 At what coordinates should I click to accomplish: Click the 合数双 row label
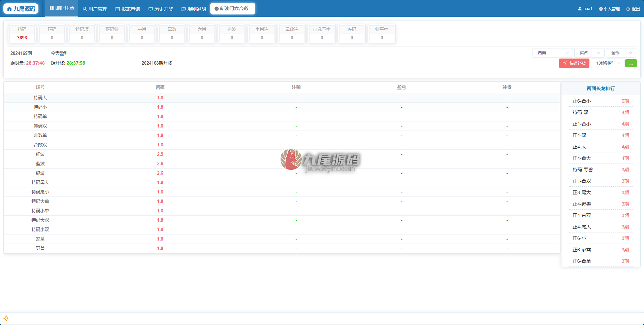click(40, 145)
